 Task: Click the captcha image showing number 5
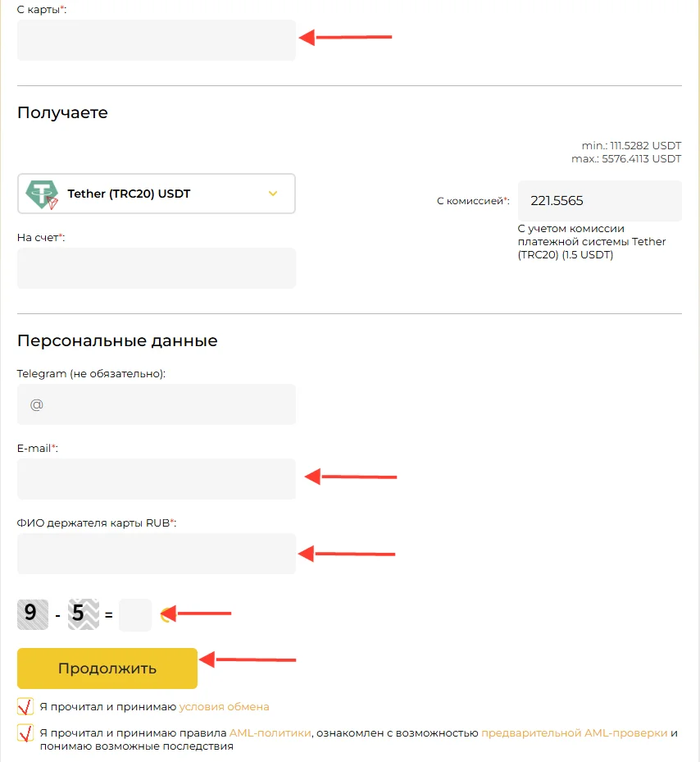[x=83, y=614]
